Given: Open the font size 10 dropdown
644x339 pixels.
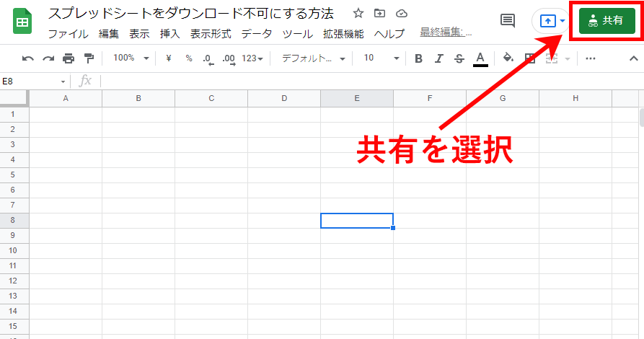Looking at the screenshot, I should point(381,58).
